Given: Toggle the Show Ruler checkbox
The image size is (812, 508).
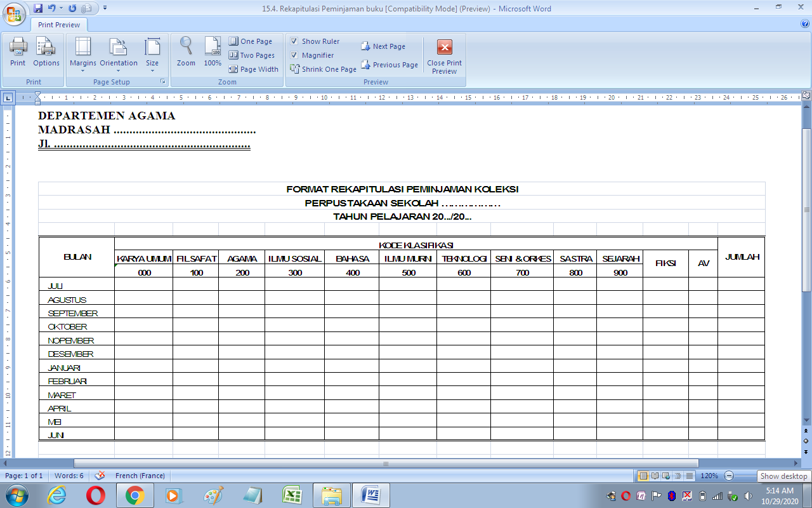Looking at the screenshot, I should coord(294,41).
